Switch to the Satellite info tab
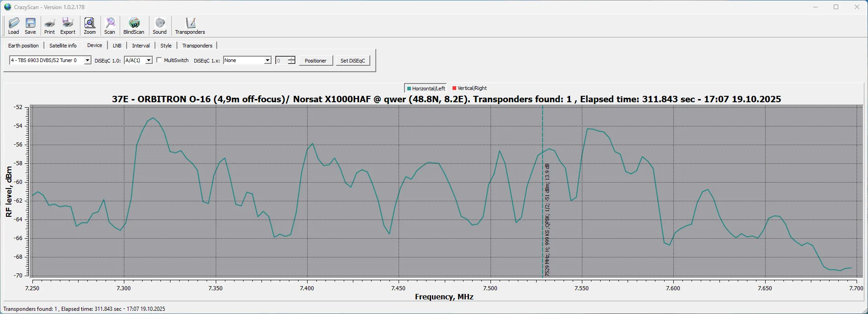 [63, 46]
